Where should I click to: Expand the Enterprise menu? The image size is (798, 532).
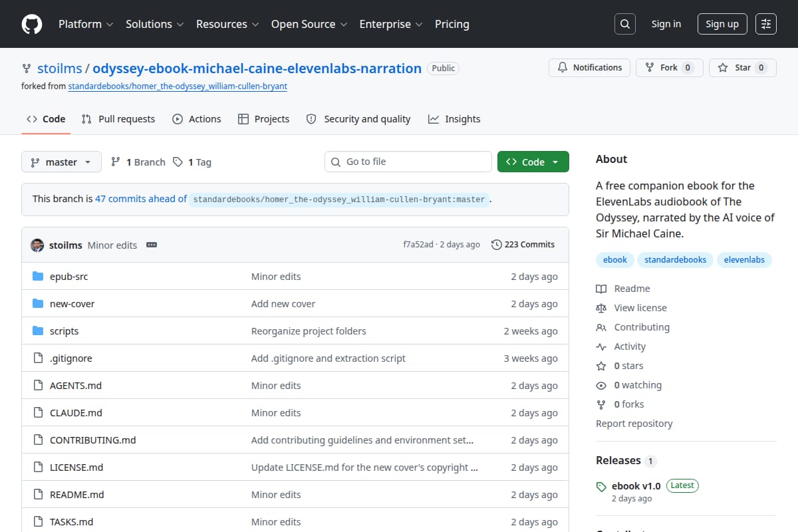pyautogui.click(x=391, y=24)
